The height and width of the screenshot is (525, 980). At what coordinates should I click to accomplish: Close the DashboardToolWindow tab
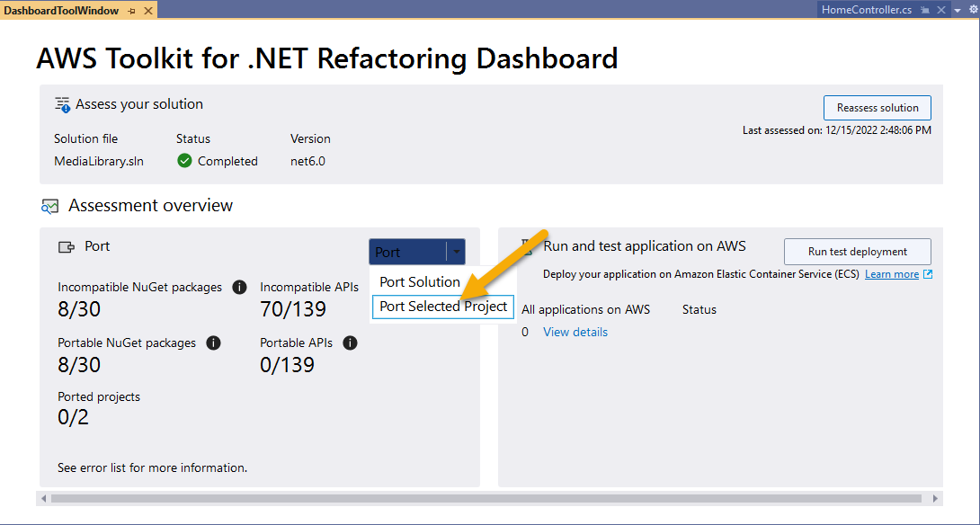point(148,11)
